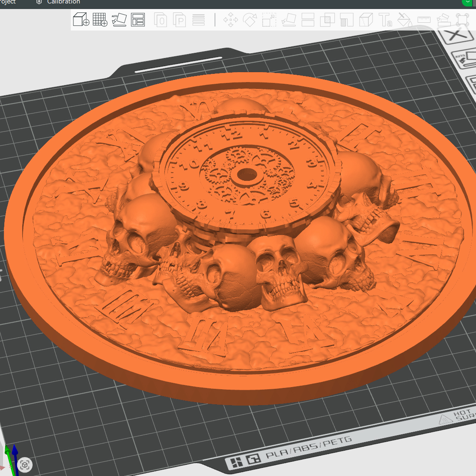Select the Move gizmo tool
476x476 pixels.
click(231, 20)
